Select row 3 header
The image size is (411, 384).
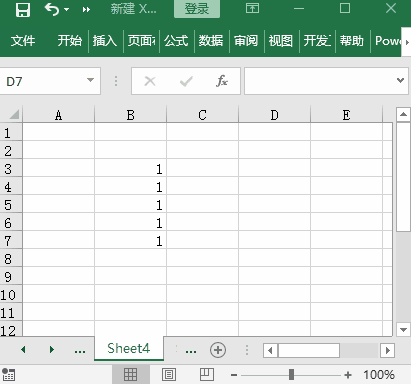point(11,169)
